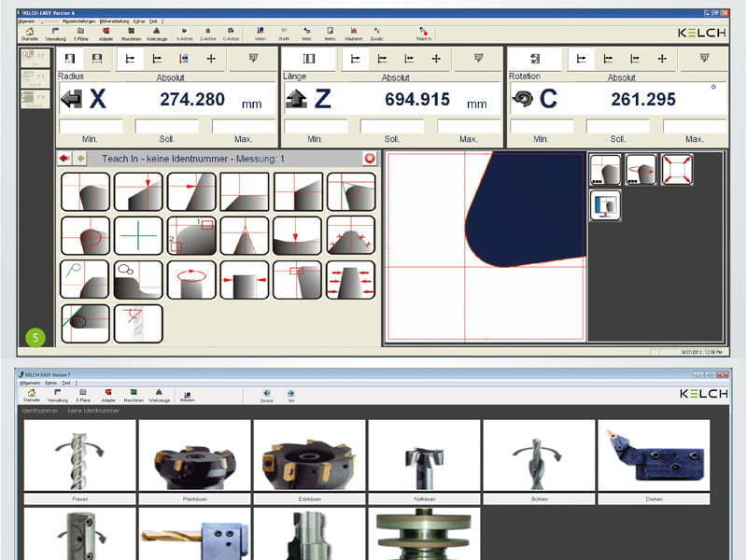
Task: Expand the funnel dropdown in the Rotation panel
Action: pyautogui.click(x=705, y=59)
